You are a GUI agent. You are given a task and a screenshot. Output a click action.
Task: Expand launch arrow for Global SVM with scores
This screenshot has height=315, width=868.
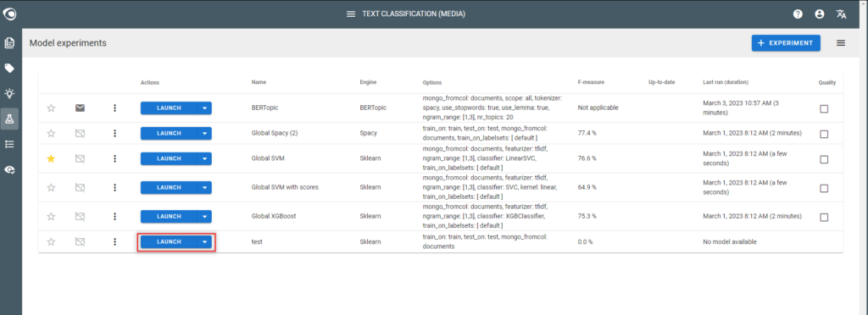point(204,188)
